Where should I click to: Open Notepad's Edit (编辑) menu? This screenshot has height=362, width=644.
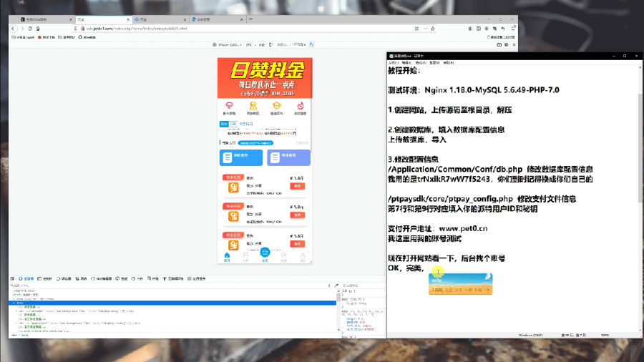pos(406,63)
